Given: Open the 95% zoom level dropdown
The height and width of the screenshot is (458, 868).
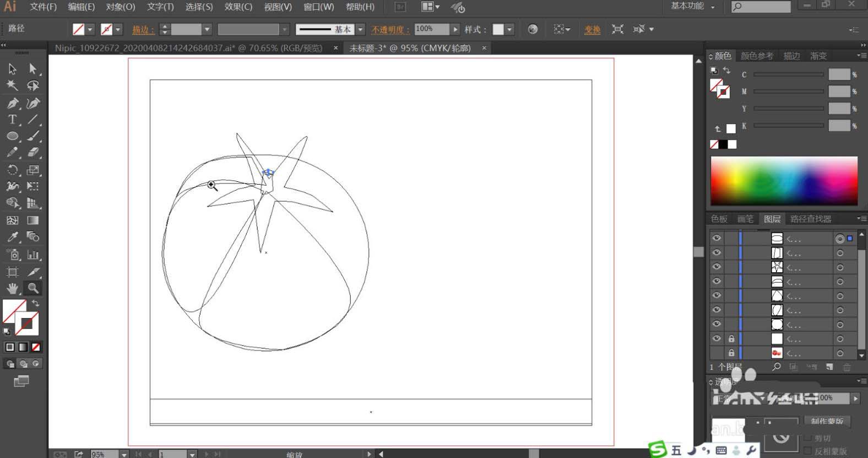Looking at the screenshot, I should click(124, 454).
